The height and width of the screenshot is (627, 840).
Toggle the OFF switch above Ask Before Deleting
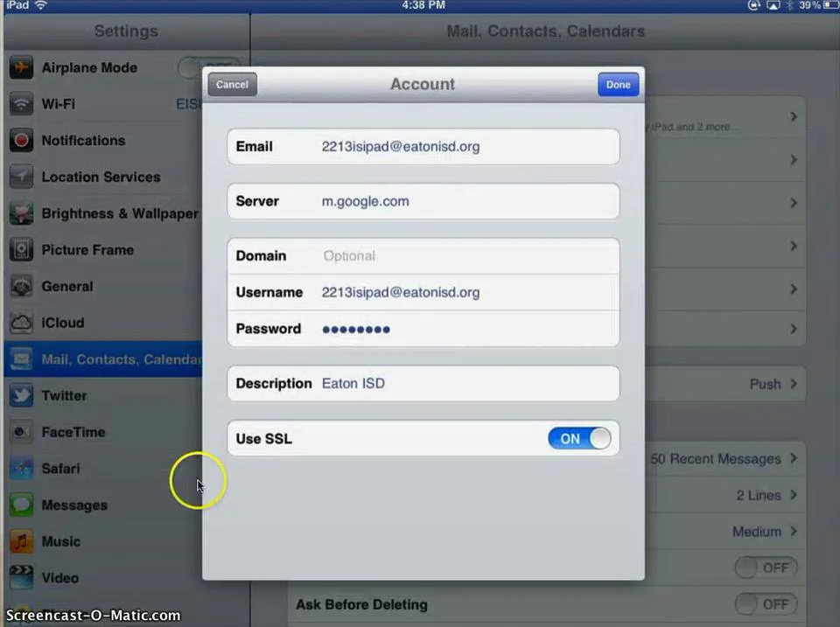[766, 568]
